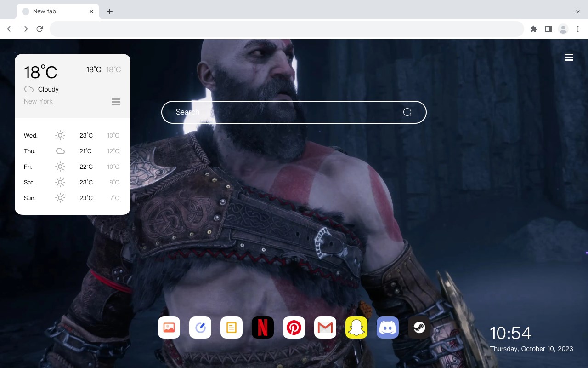Open the yellow notes shortcut icon
The width and height of the screenshot is (588, 368).
click(x=232, y=328)
